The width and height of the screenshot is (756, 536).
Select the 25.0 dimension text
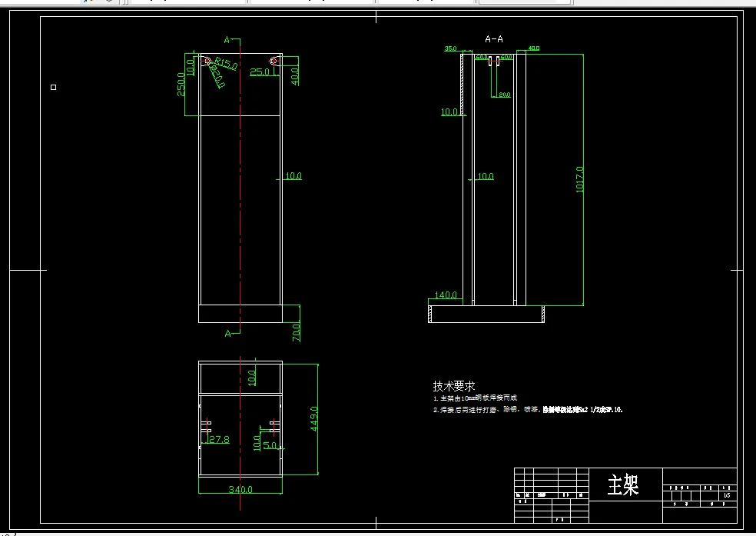(x=260, y=72)
